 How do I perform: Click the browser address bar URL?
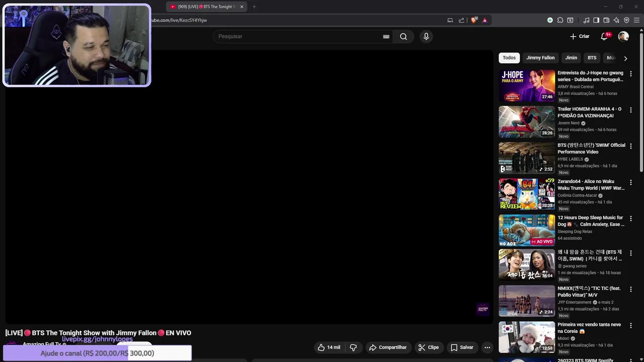coord(179,20)
